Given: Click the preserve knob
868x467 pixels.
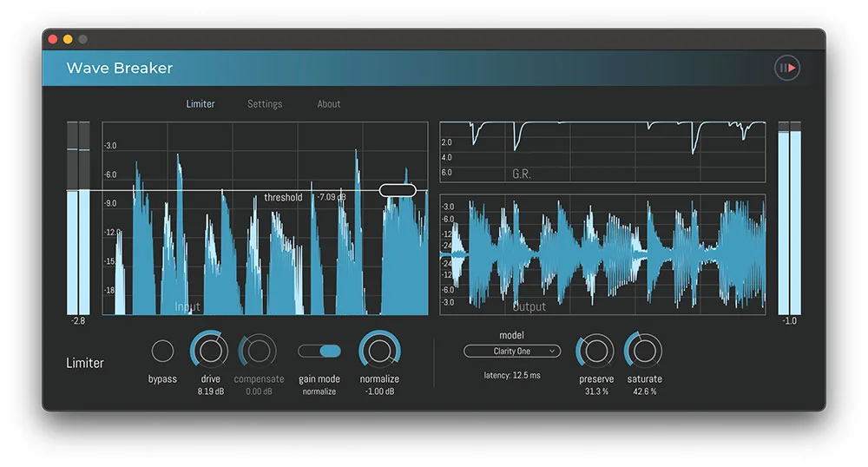Looking at the screenshot, I should point(595,351).
